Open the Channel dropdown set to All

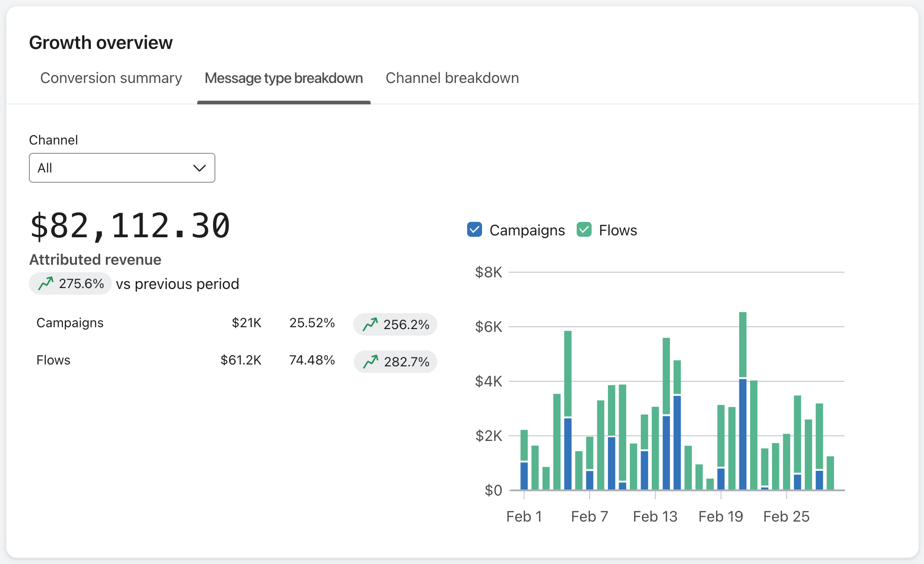tap(122, 168)
